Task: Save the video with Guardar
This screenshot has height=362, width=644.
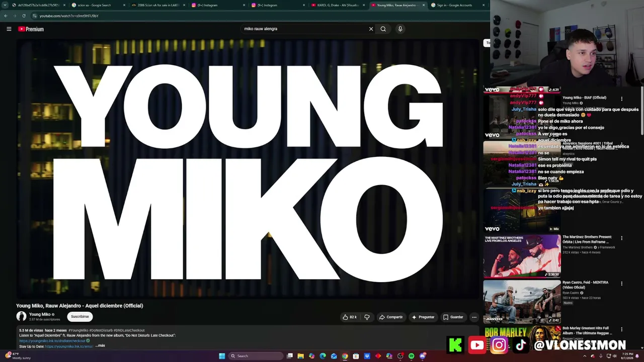Action: (x=453, y=317)
